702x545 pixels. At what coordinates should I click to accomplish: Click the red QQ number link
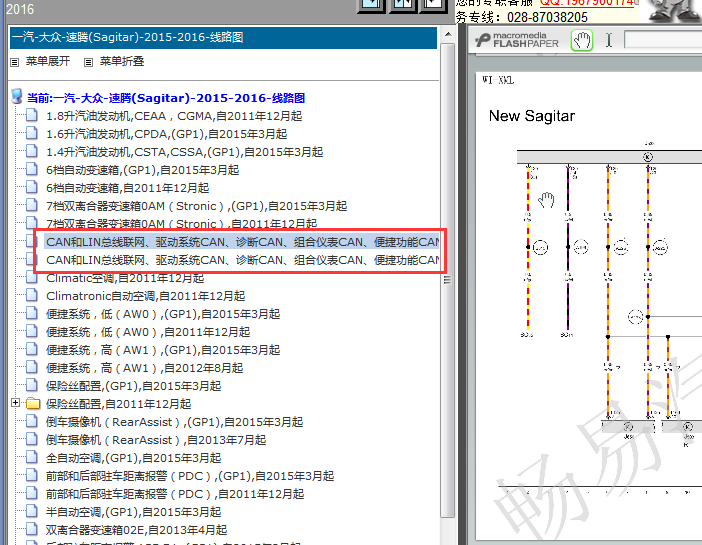(x=587, y=3)
